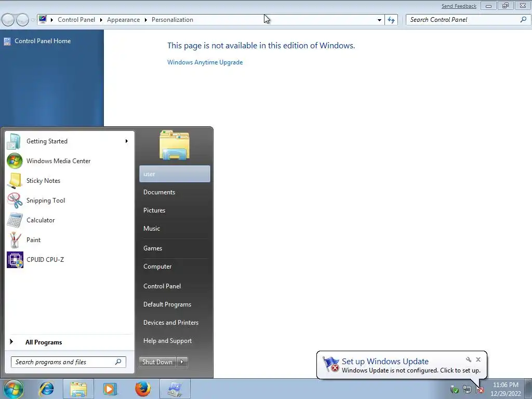
Task: Open CPUID CPU-Z application
Action: [69, 260]
